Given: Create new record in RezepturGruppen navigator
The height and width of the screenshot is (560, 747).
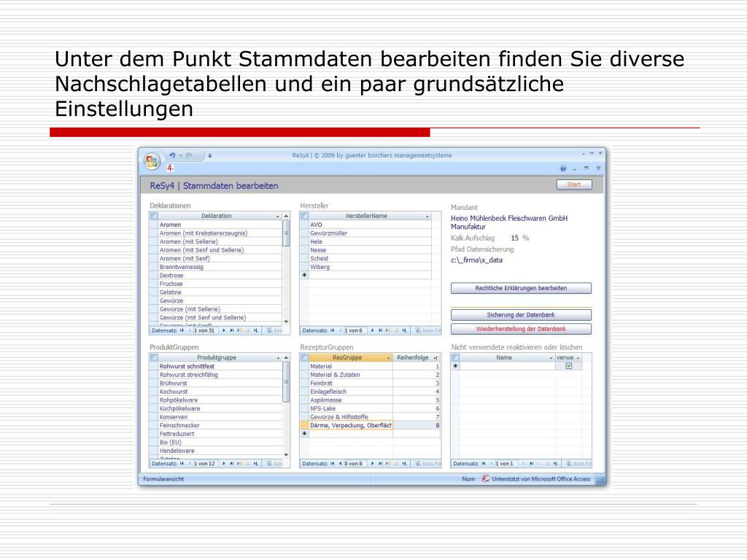Looking at the screenshot, I should [388, 463].
